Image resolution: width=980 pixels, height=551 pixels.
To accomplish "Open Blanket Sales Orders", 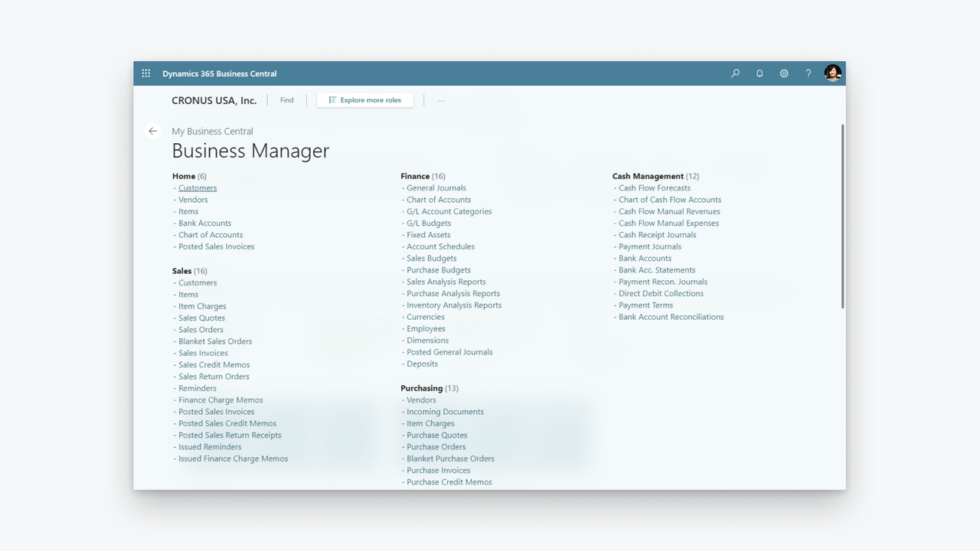I will (215, 341).
